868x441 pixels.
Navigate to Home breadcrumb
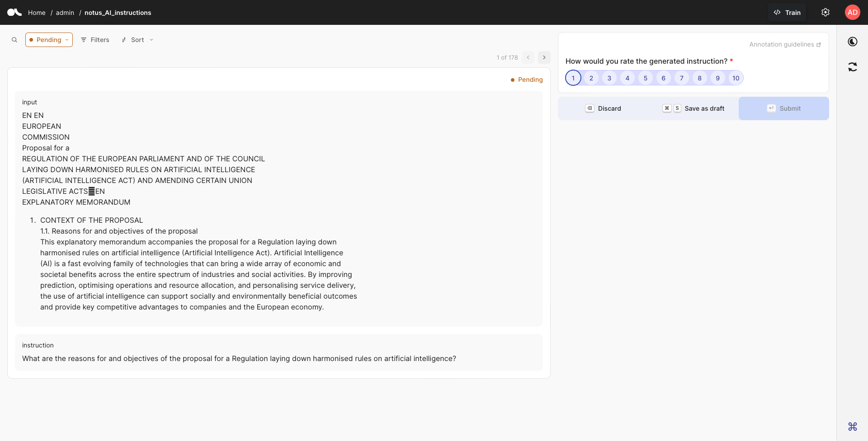pos(37,13)
